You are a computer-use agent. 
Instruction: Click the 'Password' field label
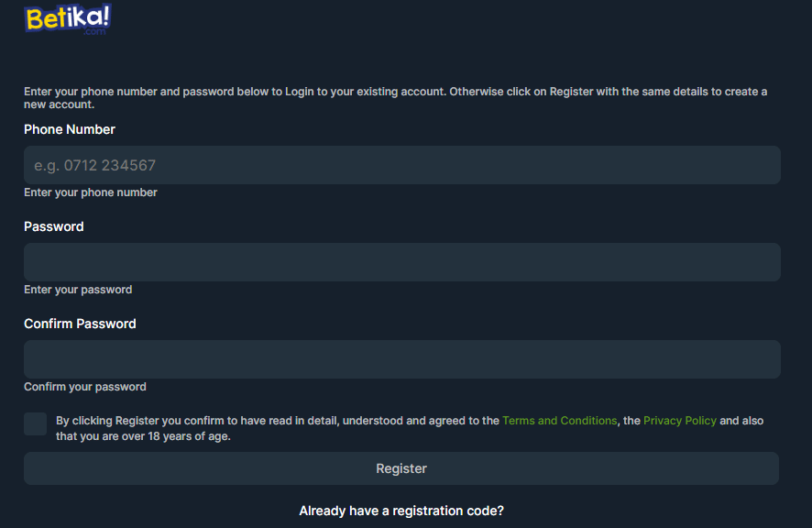(x=54, y=226)
